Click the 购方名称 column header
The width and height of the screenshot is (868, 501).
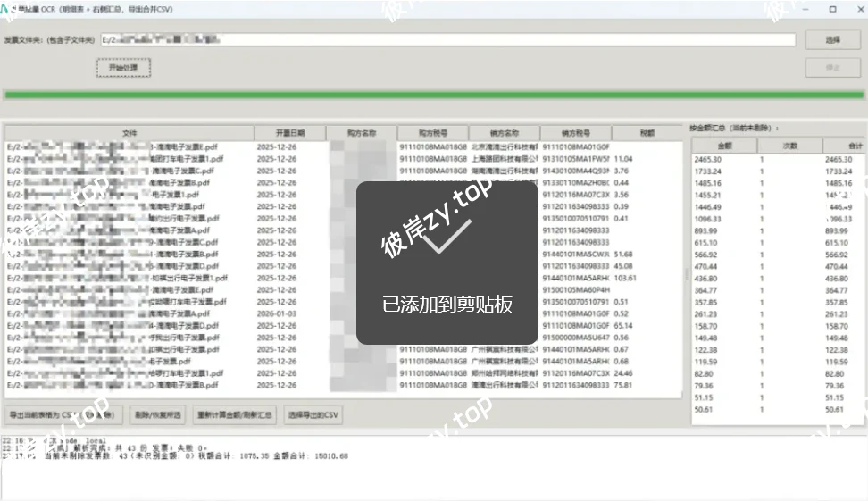[x=361, y=133]
